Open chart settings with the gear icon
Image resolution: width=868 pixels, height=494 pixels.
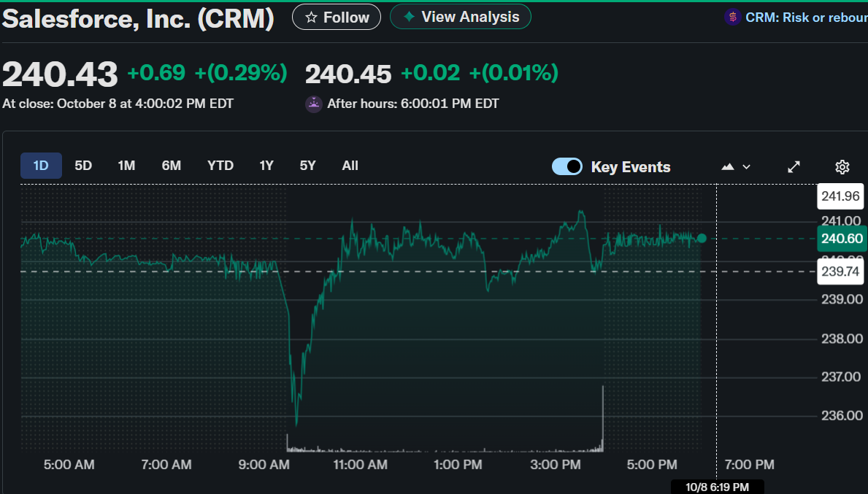pyautogui.click(x=842, y=167)
